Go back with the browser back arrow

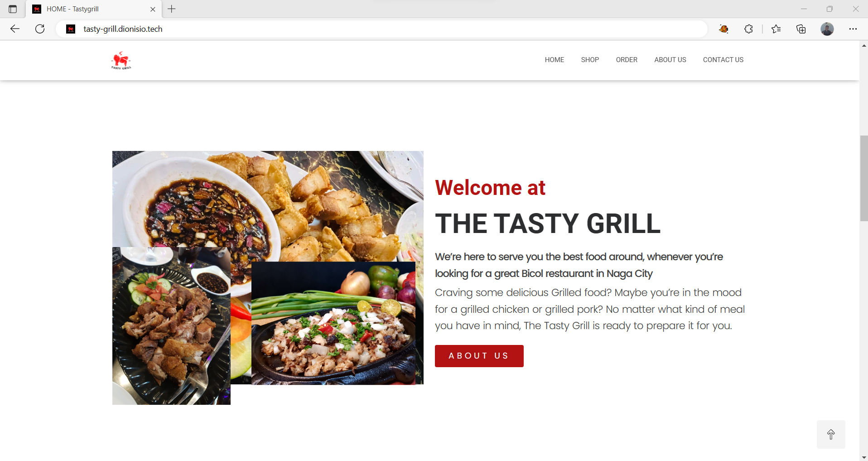[x=15, y=29]
